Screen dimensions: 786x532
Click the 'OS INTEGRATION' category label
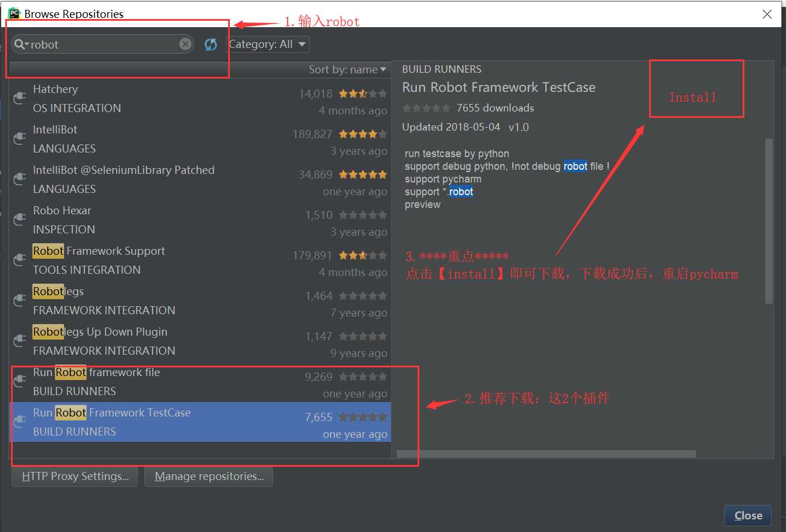(77, 108)
